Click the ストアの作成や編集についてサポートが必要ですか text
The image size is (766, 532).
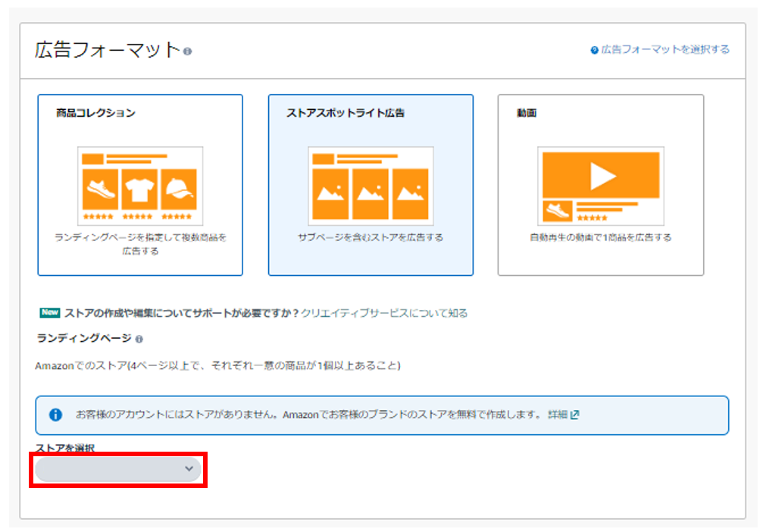[181, 313]
